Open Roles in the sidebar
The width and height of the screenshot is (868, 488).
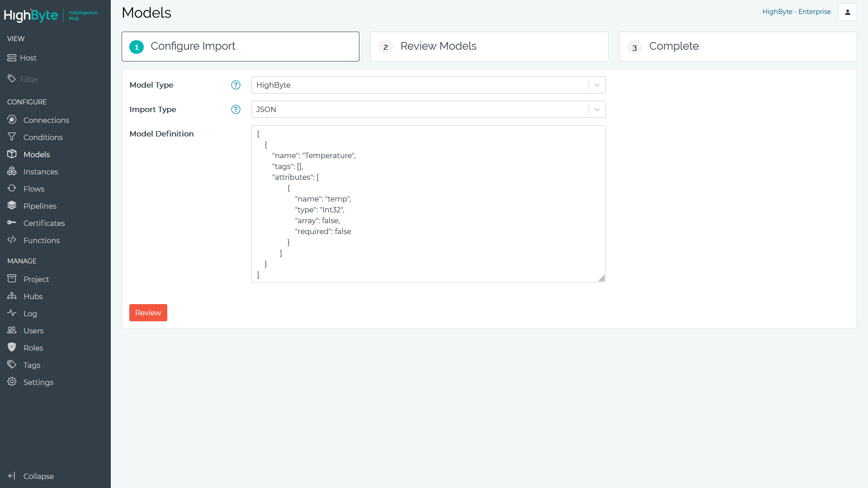pyautogui.click(x=33, y=348)
